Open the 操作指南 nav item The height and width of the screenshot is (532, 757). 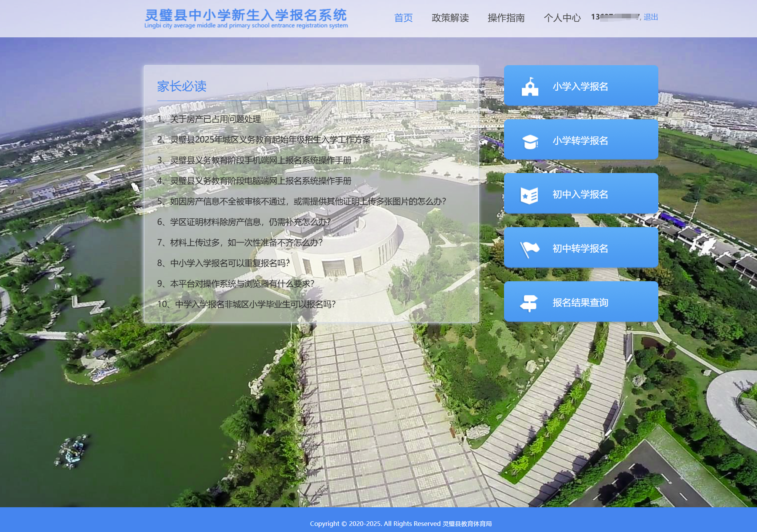pyautogui.click(x=506, y=18)
